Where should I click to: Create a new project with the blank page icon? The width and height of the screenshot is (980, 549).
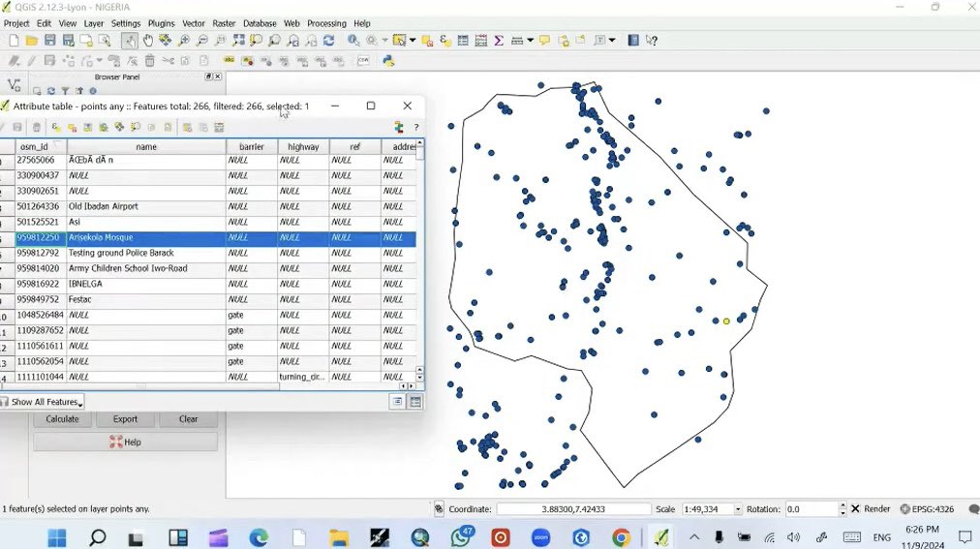14,41
